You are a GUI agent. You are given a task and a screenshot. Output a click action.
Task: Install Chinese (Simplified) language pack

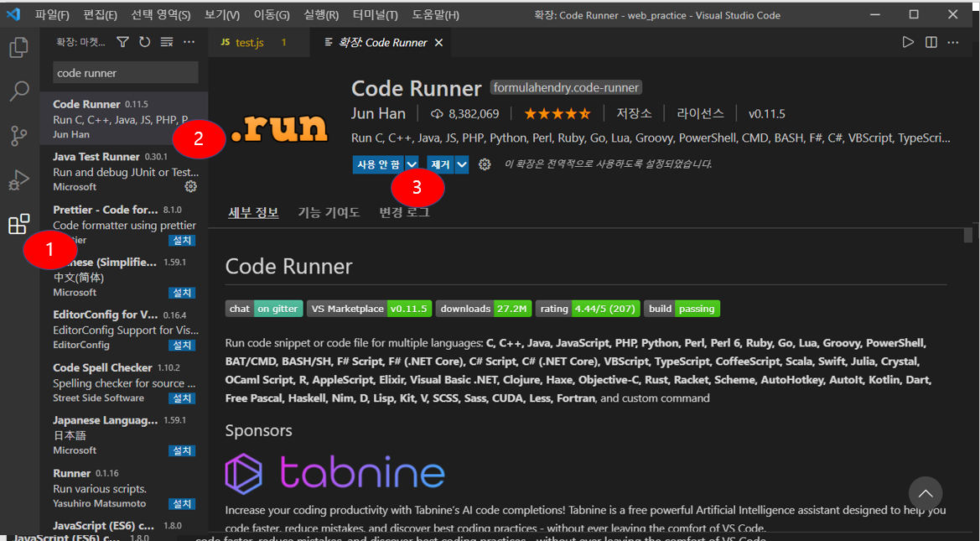point(182,293)
